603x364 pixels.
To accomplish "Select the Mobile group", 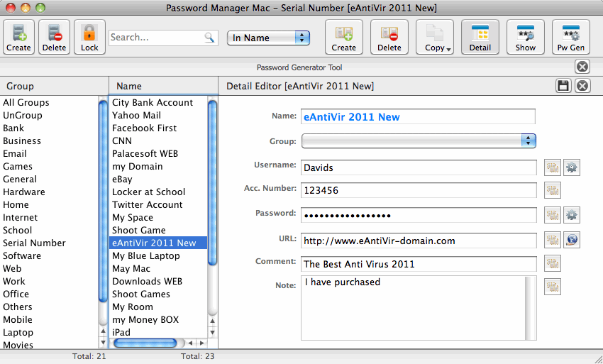I will pos(18,319).
